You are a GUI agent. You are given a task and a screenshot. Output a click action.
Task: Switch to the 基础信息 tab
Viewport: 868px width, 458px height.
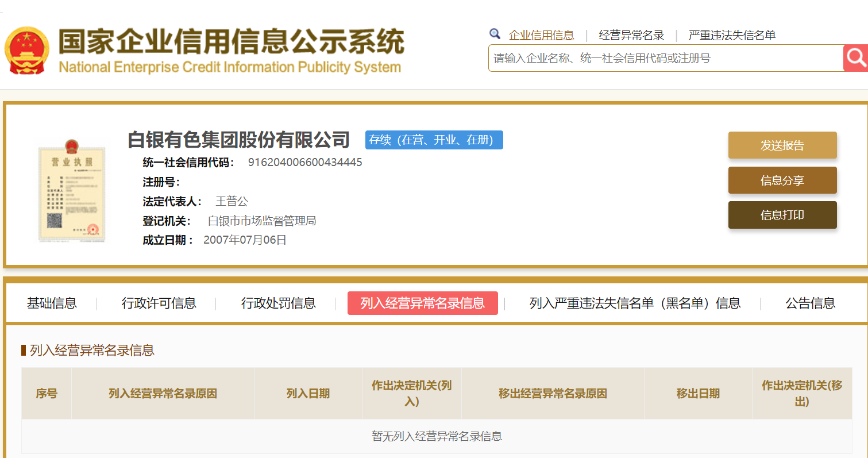click(52, 303)
